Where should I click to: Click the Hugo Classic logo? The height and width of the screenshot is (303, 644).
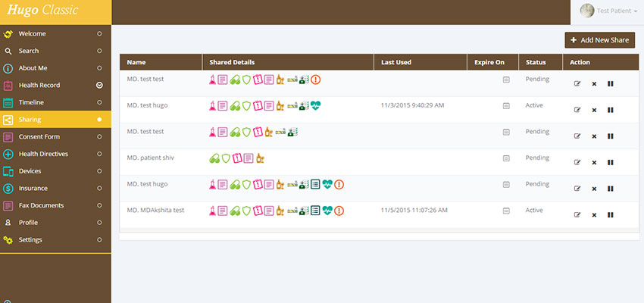click(42, 11)
